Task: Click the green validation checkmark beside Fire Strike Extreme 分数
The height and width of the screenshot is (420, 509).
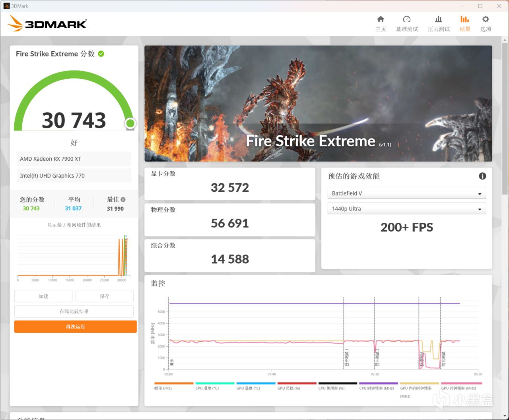Action: click(101, 54)
